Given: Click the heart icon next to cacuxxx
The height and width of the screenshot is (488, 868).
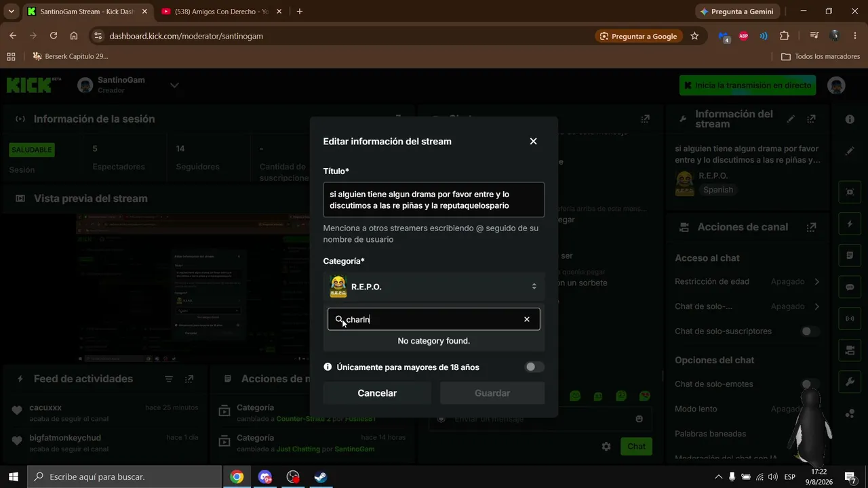Looking at the screenshot, I should click(18, 410).
